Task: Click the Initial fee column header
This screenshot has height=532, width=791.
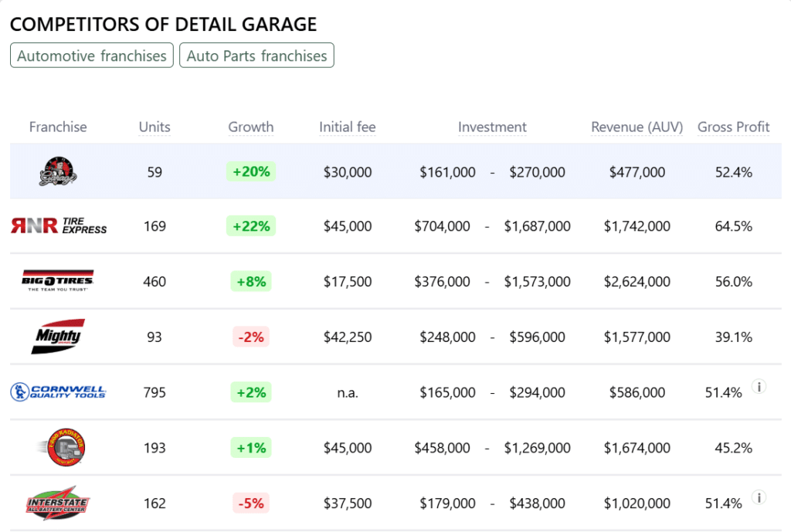Action: (x=347, y=127)
